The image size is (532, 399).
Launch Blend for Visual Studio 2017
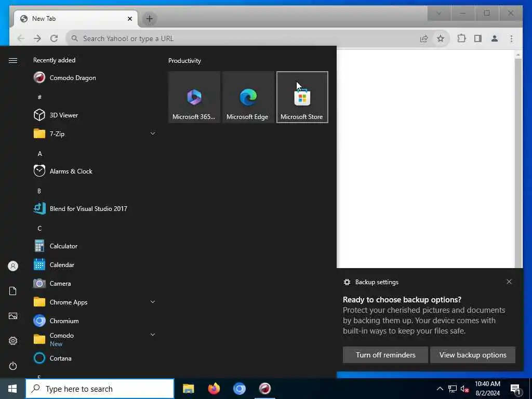[80, 208]
